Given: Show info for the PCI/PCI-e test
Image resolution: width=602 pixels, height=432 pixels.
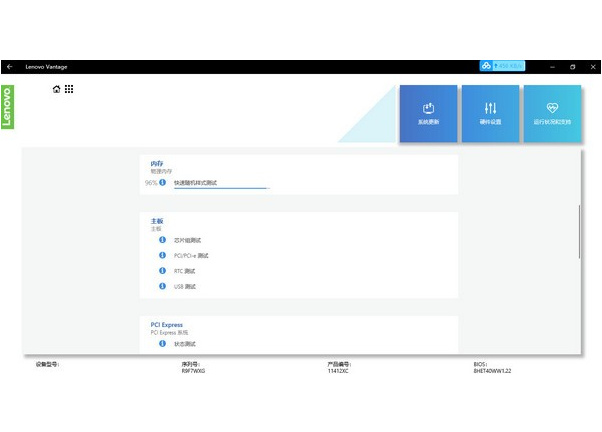Looking at the screenshot, I should [x=162, y=255].
